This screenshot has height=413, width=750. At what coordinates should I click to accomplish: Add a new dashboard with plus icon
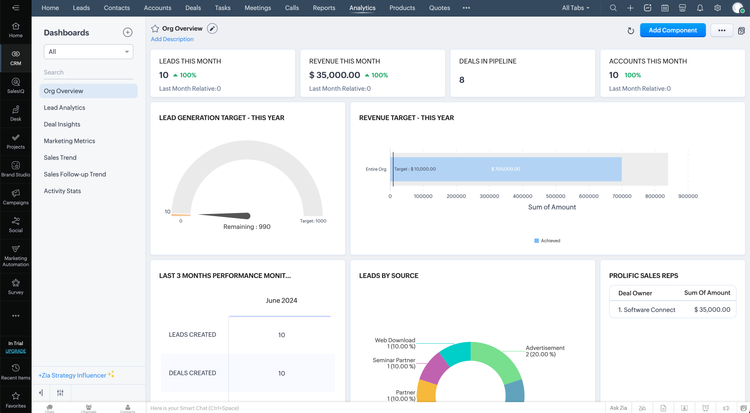pyautogui.click(x=127, y=32)
